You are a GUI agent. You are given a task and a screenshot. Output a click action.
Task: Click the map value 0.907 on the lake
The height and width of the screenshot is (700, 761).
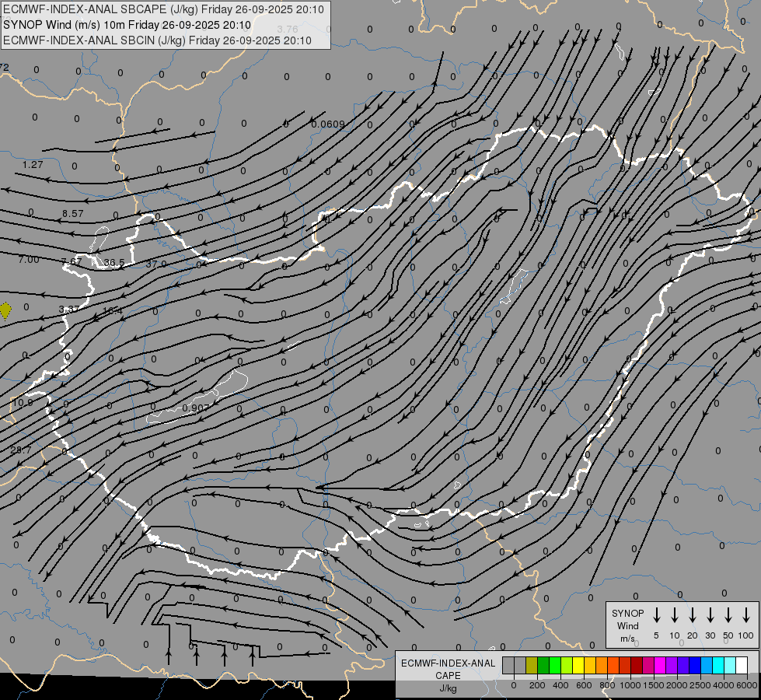[195, 408]
